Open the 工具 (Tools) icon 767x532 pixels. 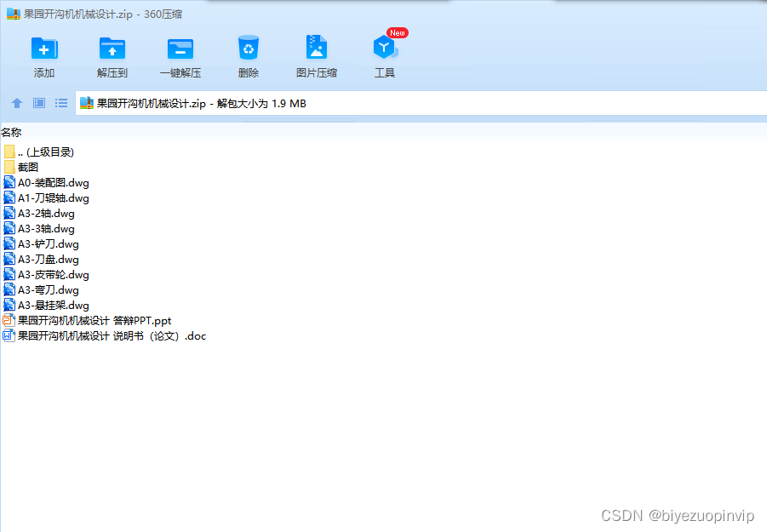[x=385, y=47]
